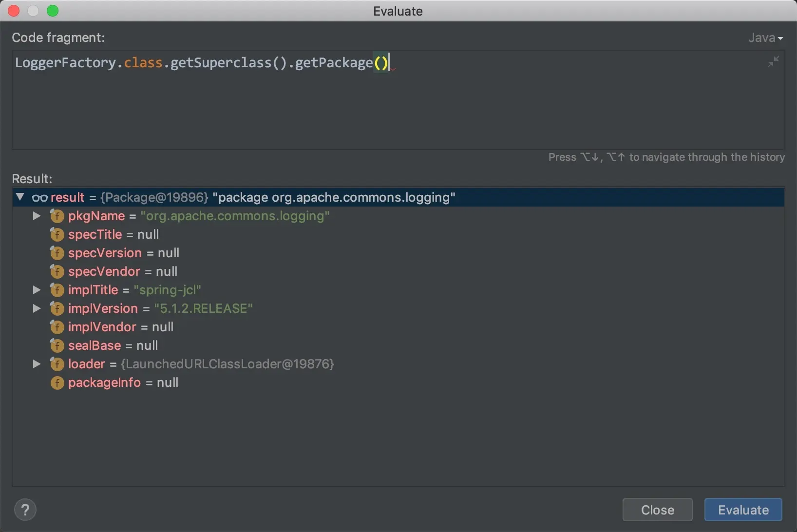Select the packageInfo = null row
797x532 pixels.
(398, 382)
